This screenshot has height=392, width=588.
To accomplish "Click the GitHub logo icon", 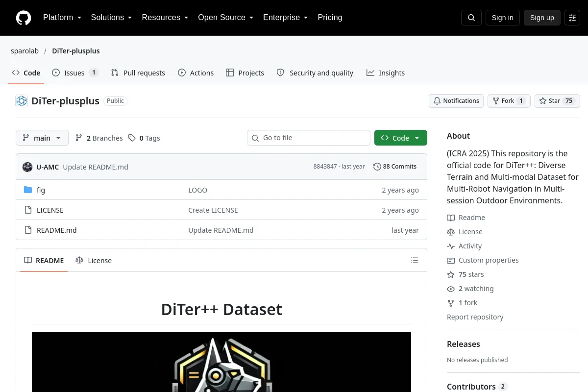I will (24, 18).
